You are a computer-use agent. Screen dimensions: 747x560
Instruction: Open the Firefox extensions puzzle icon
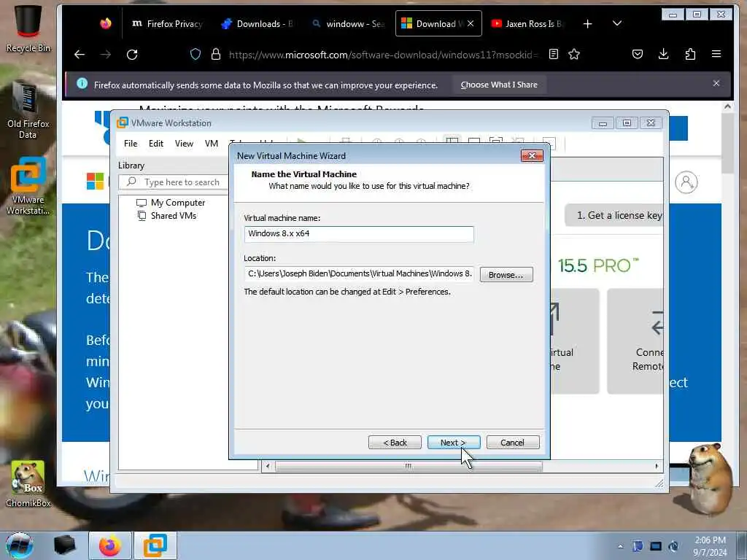[690, 54]
